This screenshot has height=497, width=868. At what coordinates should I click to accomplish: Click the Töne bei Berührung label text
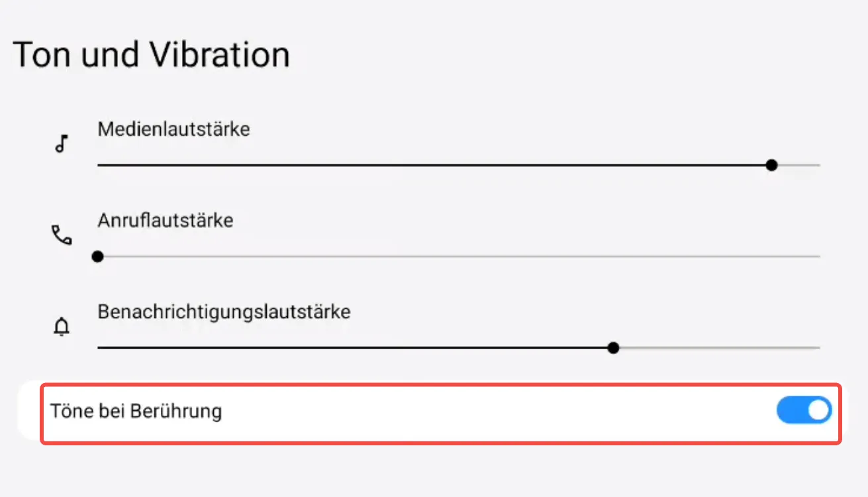click(136, 412)
